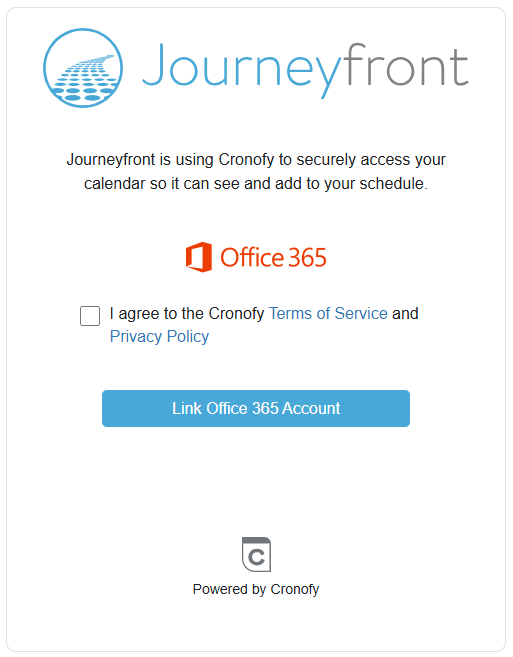
Task: Select the Journeyfront wordmark text
Action: coord(306,70)
